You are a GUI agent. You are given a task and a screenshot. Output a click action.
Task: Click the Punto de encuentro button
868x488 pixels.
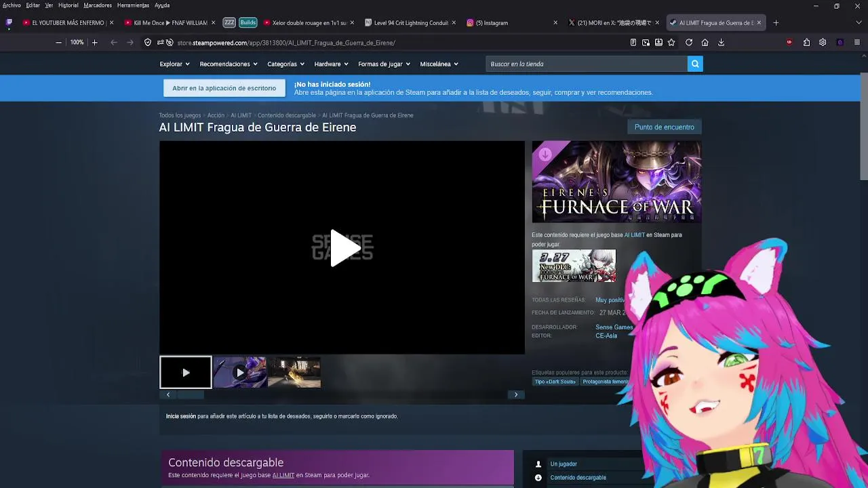coord(664,127)
